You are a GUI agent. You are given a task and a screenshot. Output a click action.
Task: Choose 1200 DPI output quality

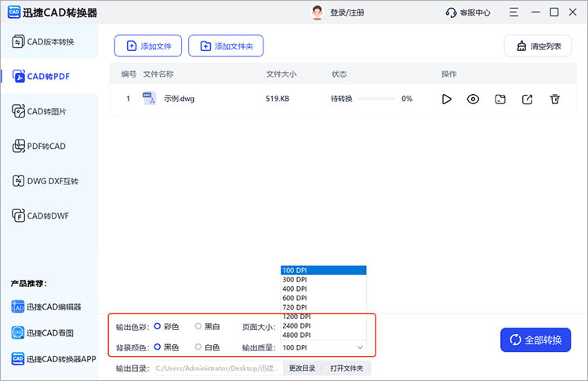tap(324, 317)
